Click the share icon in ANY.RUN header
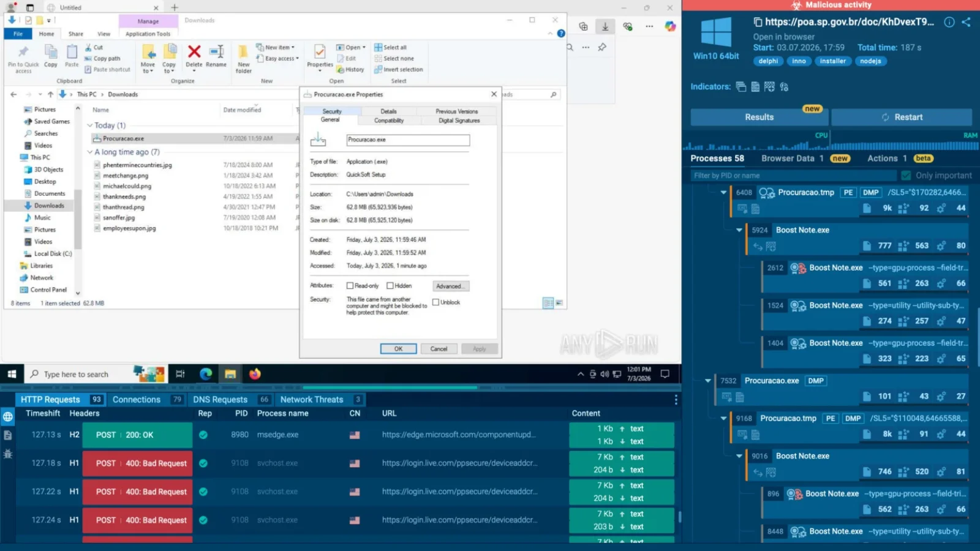Image resolution: width=980 pixels, height=551 pixels. pyautogui.click(x=966, y=22)
